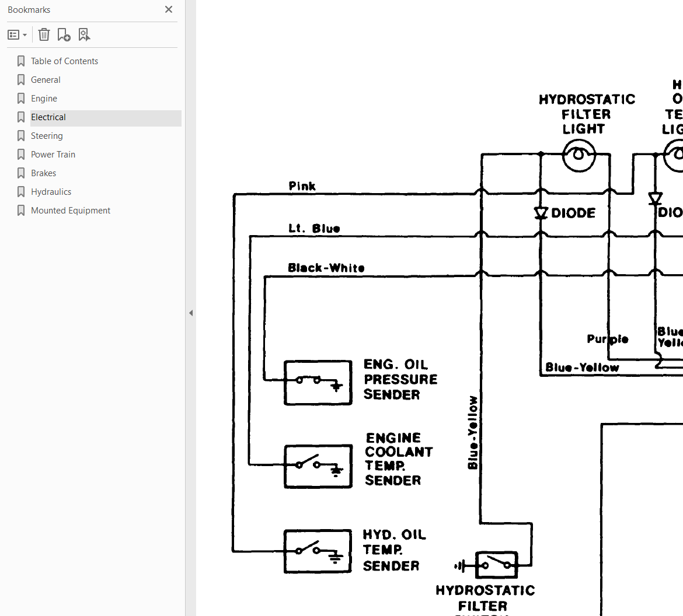
Task: Click the Lt. Blue wire label
Action: click(314, 228)
